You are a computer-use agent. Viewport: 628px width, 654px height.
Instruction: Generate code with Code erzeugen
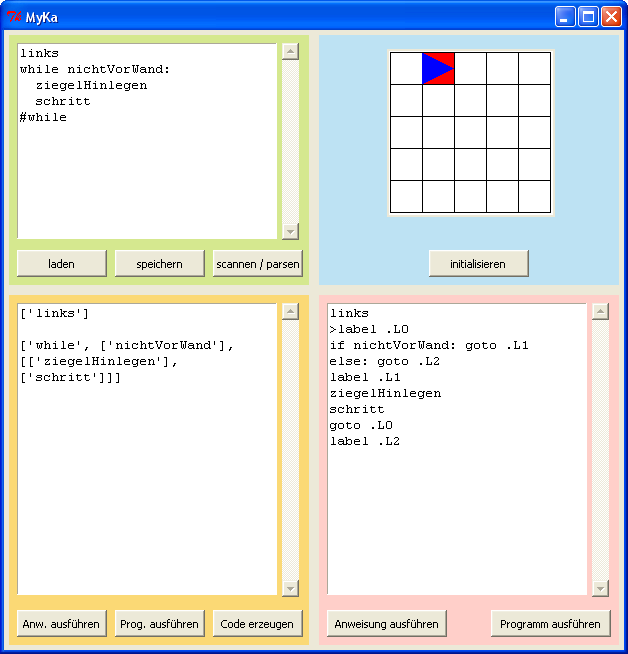(258, 624)
